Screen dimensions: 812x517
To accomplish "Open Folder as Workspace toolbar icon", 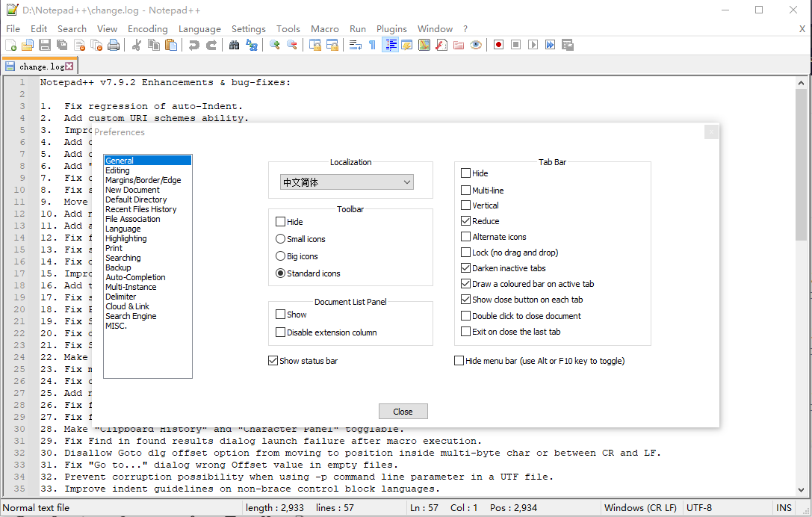I will [459, 45].
